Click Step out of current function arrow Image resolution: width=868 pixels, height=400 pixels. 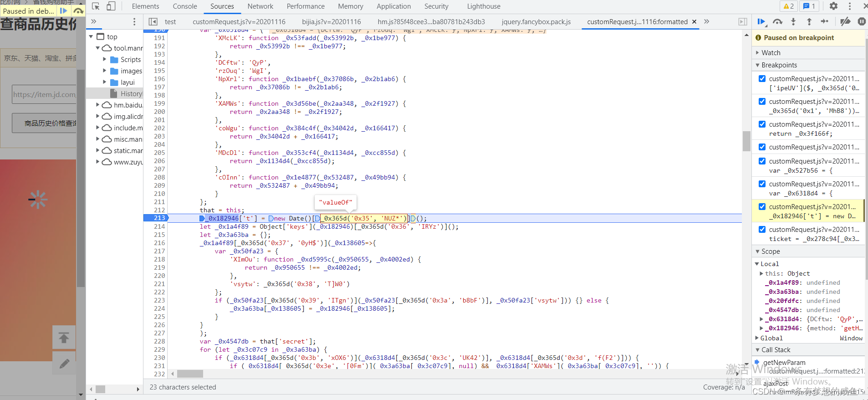point(809,21)
